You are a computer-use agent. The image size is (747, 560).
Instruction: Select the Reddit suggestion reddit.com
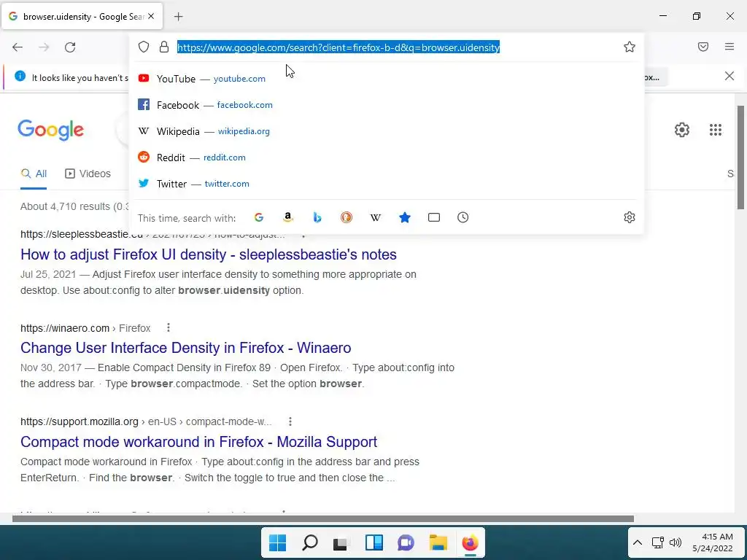point(386,157)
